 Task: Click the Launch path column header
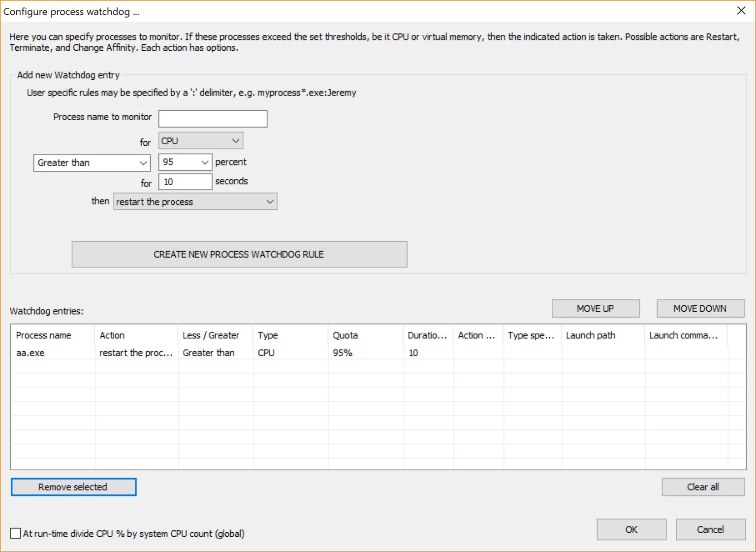[590, 335]
